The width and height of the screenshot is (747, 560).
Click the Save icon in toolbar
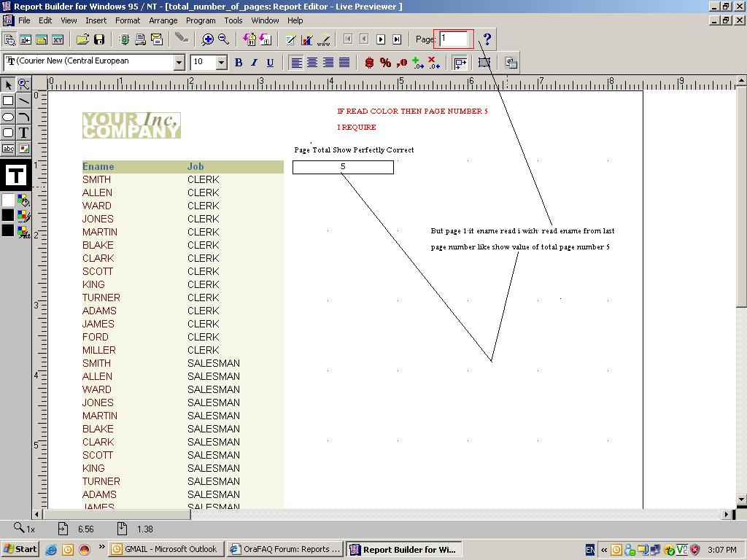(x=99, y=39)
